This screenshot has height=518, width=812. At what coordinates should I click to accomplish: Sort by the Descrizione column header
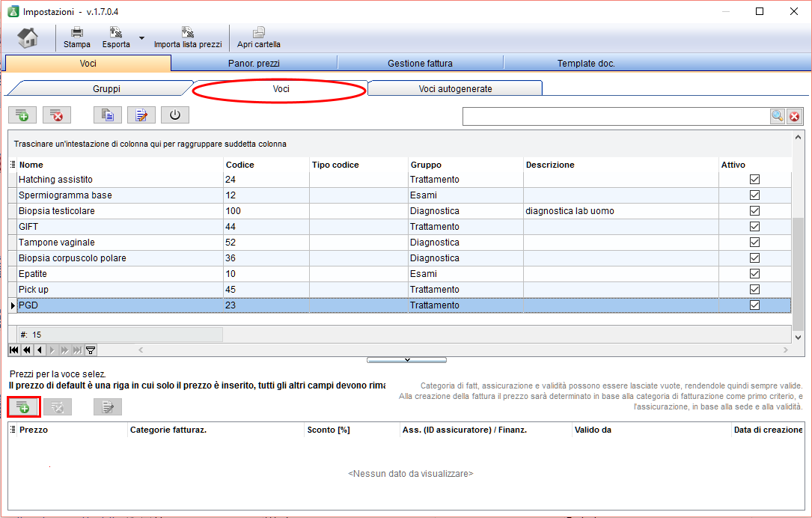pos(621,165)
